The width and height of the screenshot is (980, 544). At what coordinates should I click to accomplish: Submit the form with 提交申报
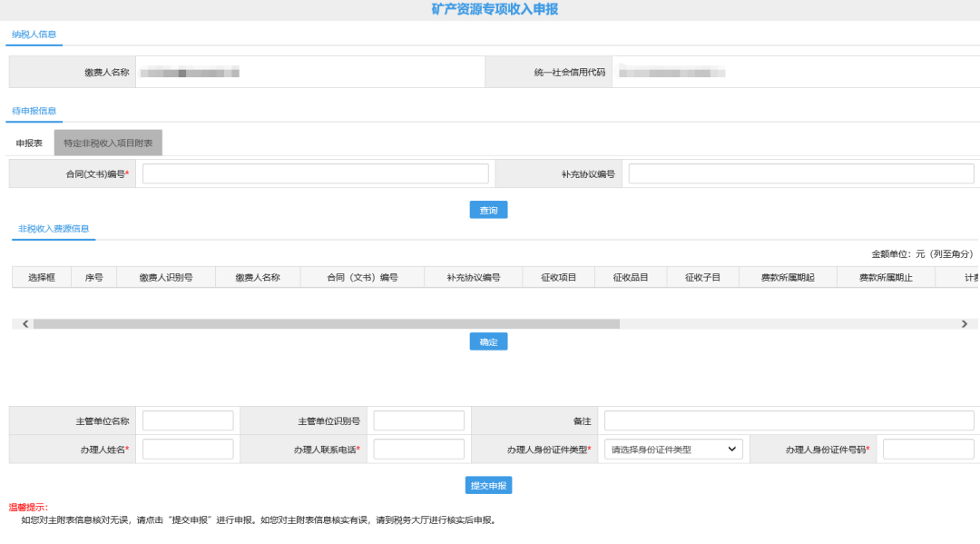[488, 485]
